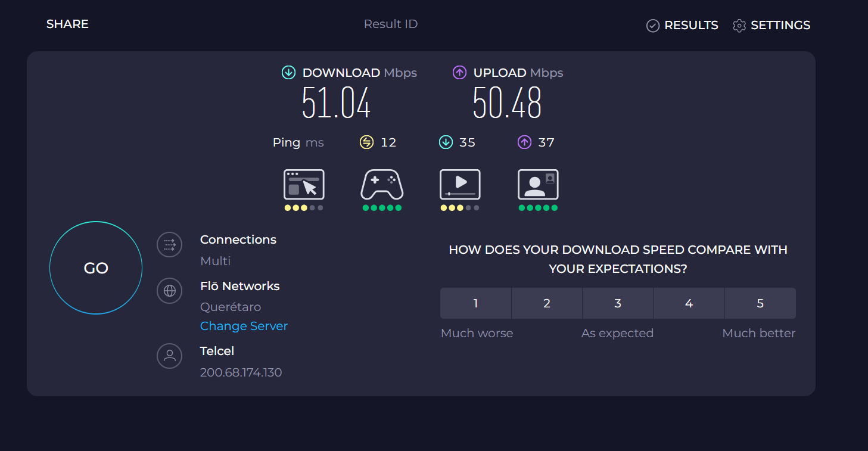Click the download arrow icon beside DOWNLOAD
The image size is (868, 451).
point(288,73)
